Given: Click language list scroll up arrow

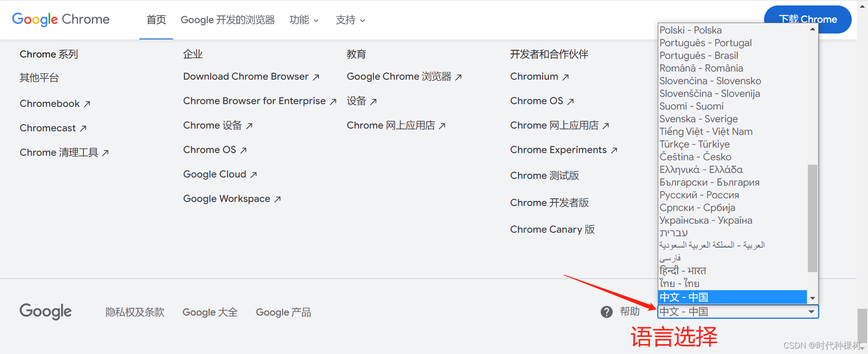Looking at the screenshot, I should click(812, 29).
